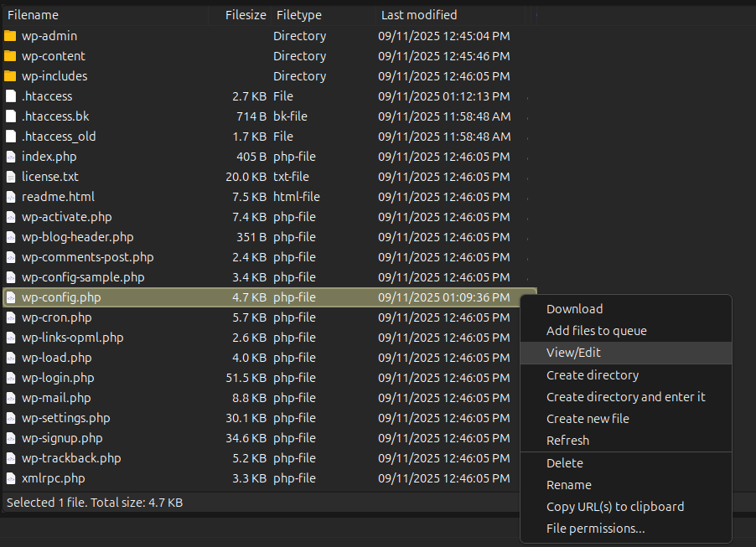This screenshot has width=756, height=547.
Task: Click the wp-config.php file icon
Action: pyautogui.click(x=11, y=297)
